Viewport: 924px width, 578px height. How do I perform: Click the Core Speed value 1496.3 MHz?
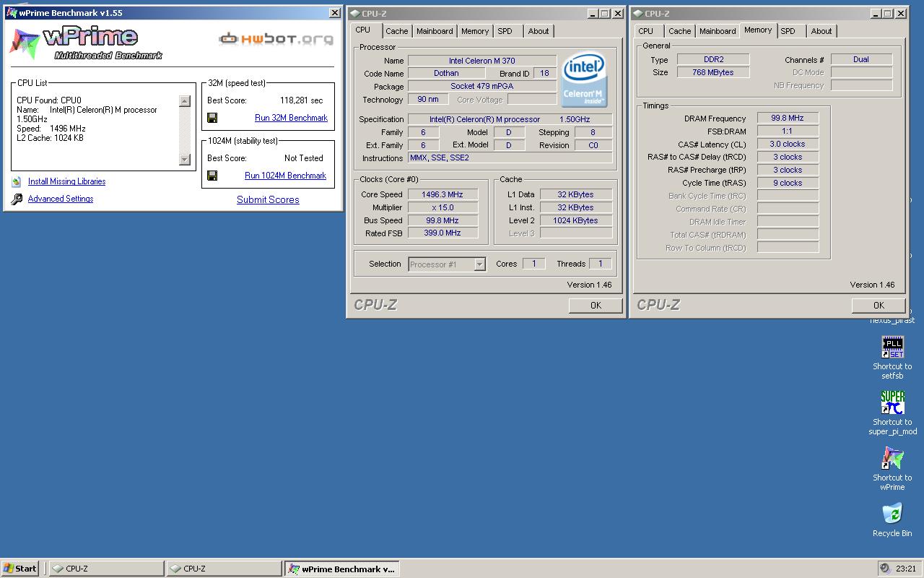click(x=443, y=194)
